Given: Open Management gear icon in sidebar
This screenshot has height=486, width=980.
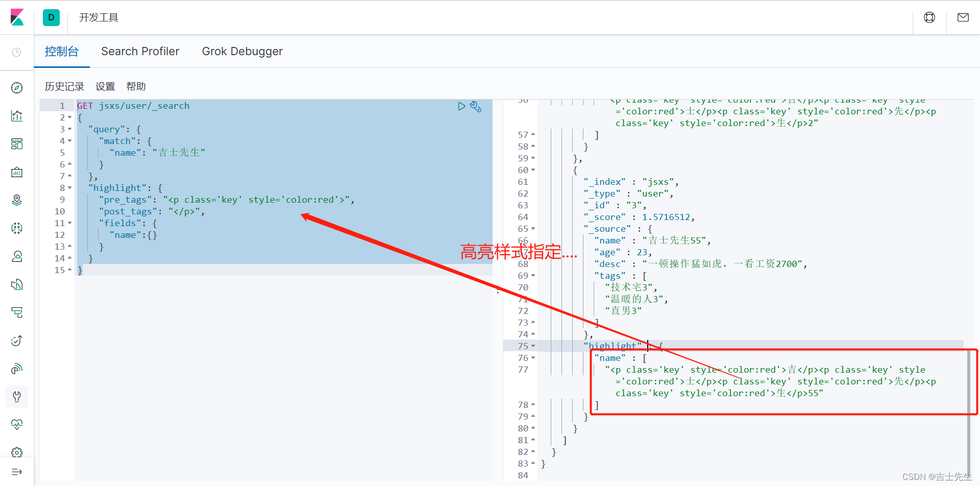Looking at the screenshot, I should pos(17,452).
